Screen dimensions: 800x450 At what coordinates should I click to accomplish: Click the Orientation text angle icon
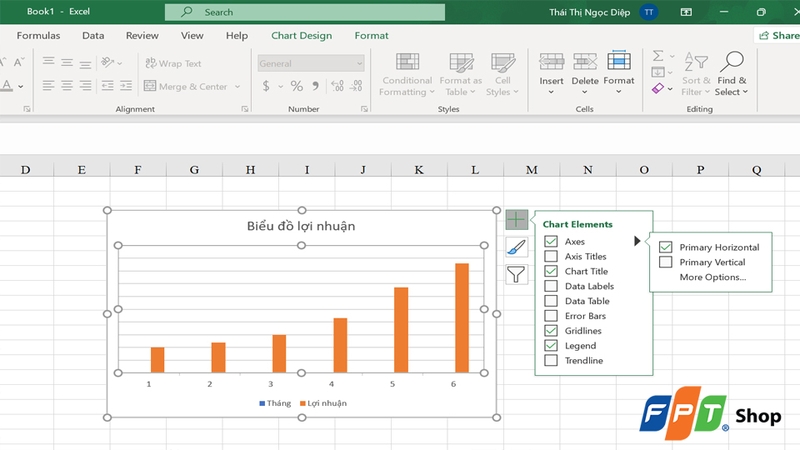tap(107, 62)
